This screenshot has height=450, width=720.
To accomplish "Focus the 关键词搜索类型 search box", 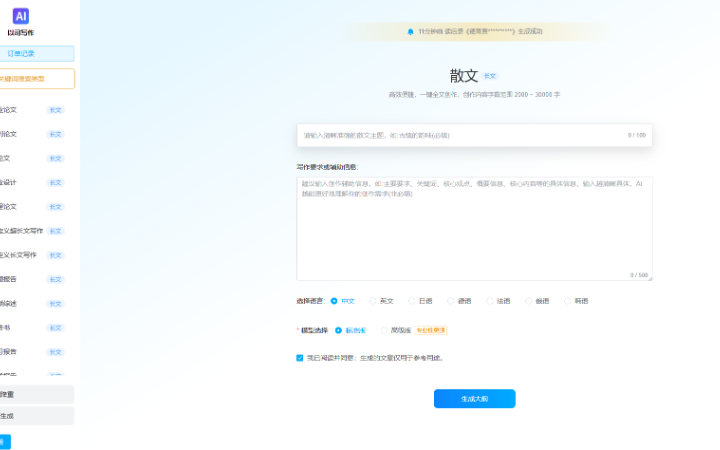I will tap(37, 79).
